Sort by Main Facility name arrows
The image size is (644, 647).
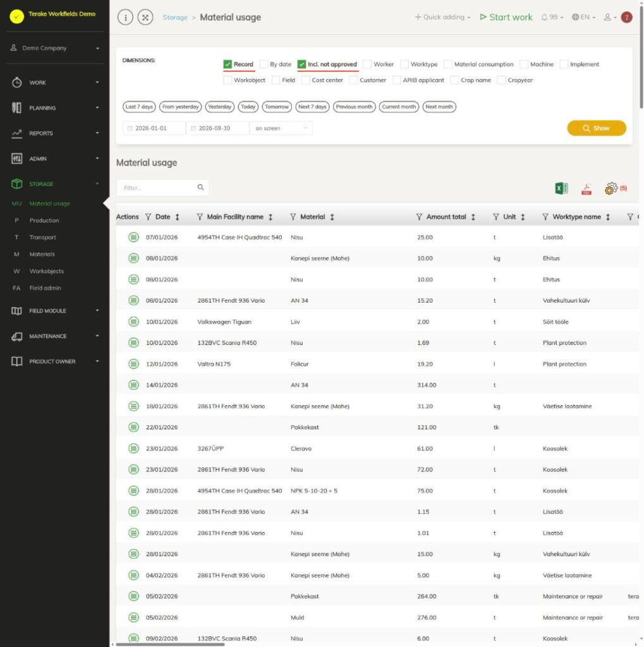(270, 217)
